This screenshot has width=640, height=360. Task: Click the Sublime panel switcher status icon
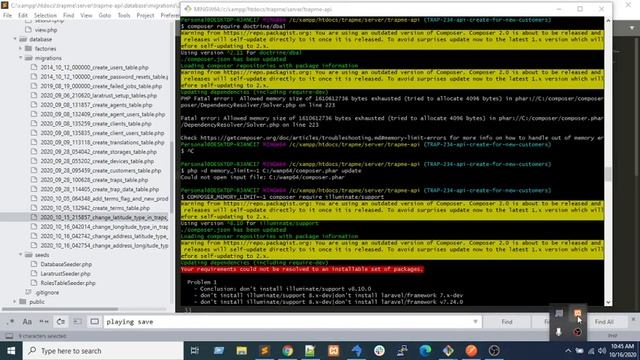coord(9,336)
